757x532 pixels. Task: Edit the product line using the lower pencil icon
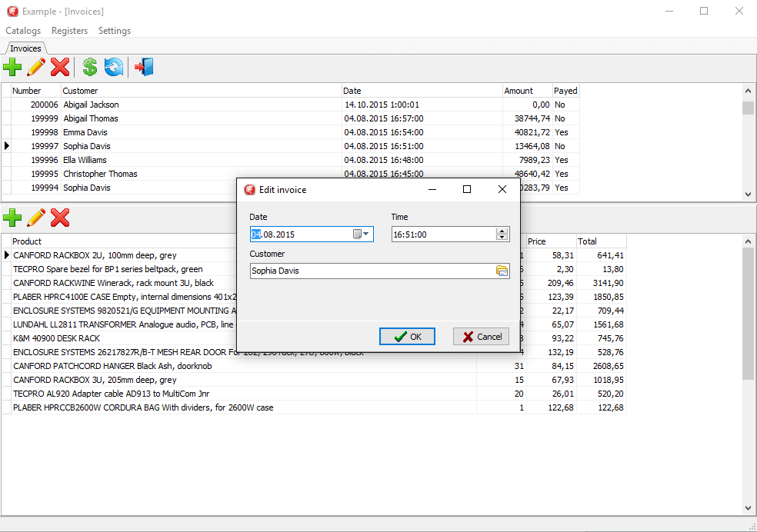pos(36,218)
